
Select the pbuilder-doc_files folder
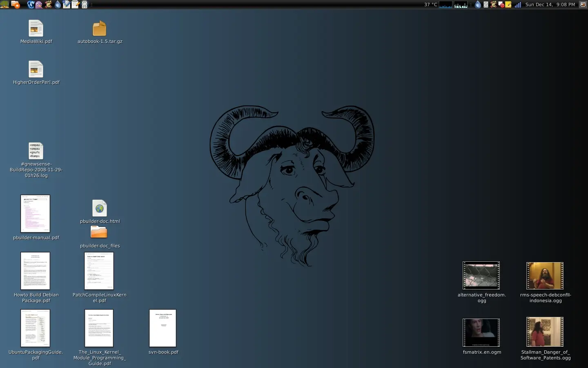(x=99, y=232)
